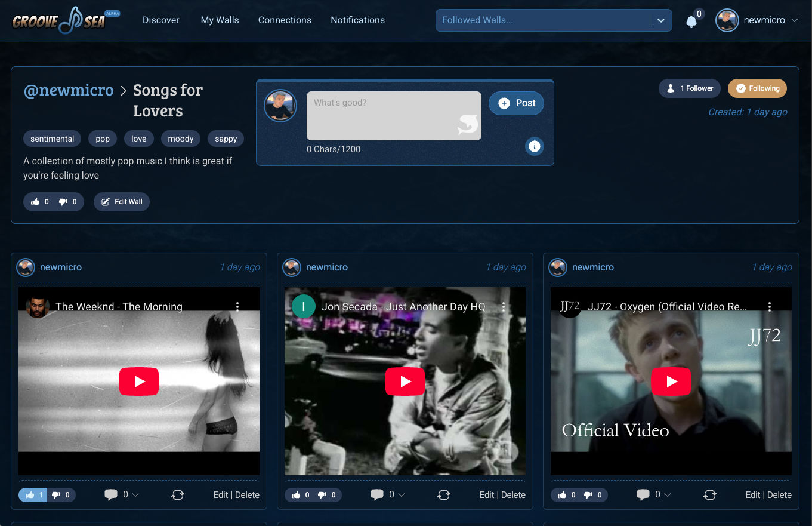
Task: Open Jon Secada video options menu
Action: (x=504, y=307)
